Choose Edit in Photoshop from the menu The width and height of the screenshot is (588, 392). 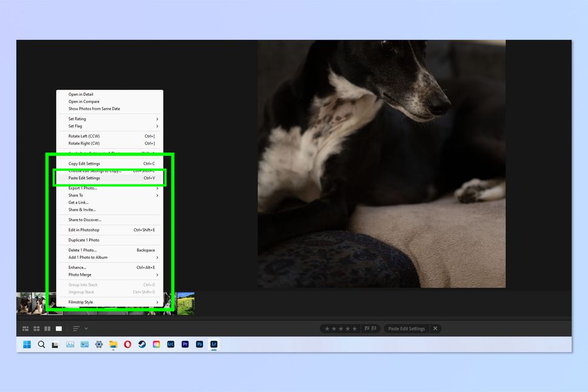click(x=97, y=230)
